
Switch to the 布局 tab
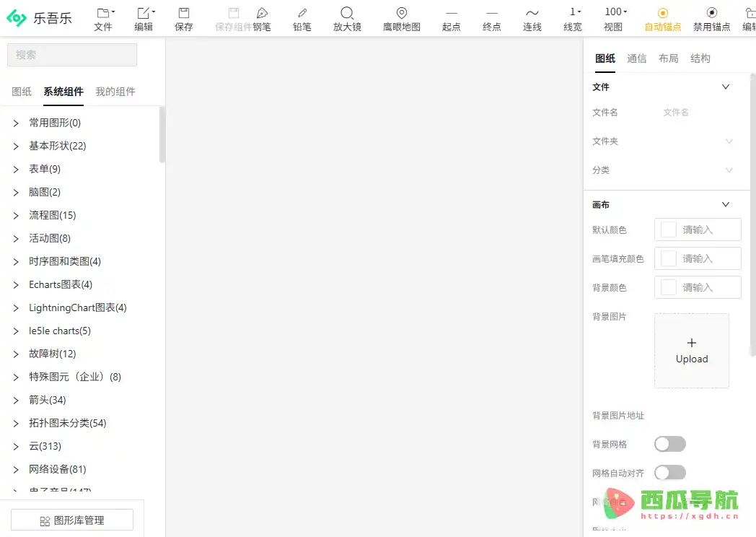pyautogui.click(x=668, y=59)
